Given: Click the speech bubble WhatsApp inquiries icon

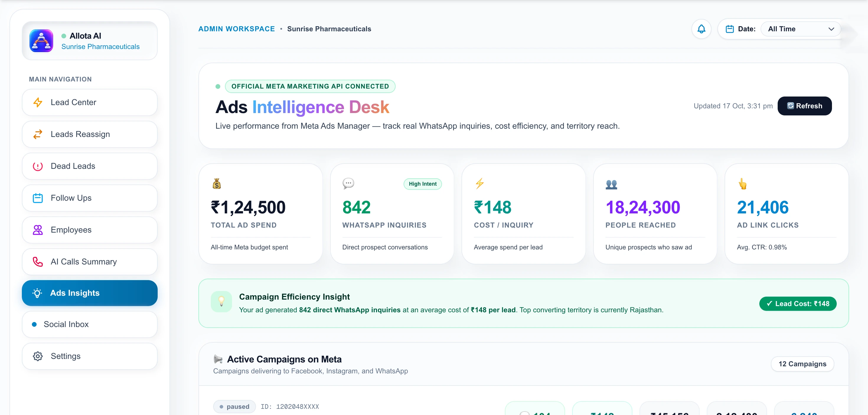Looking at the screenshot, I should pos(348,184).
